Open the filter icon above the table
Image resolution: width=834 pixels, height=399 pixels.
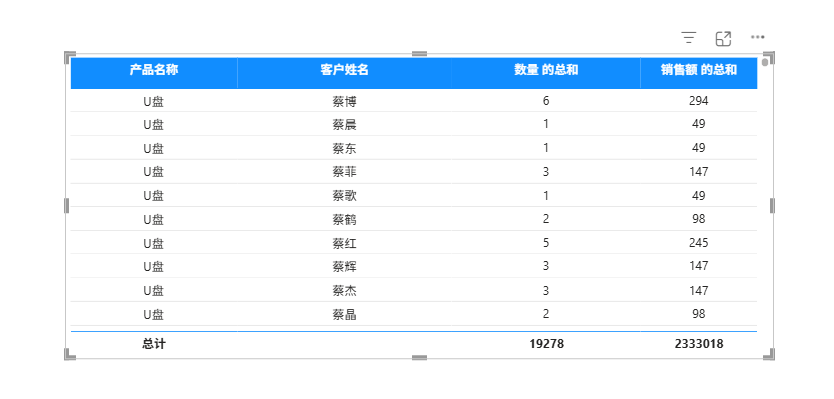pos(689,38)
